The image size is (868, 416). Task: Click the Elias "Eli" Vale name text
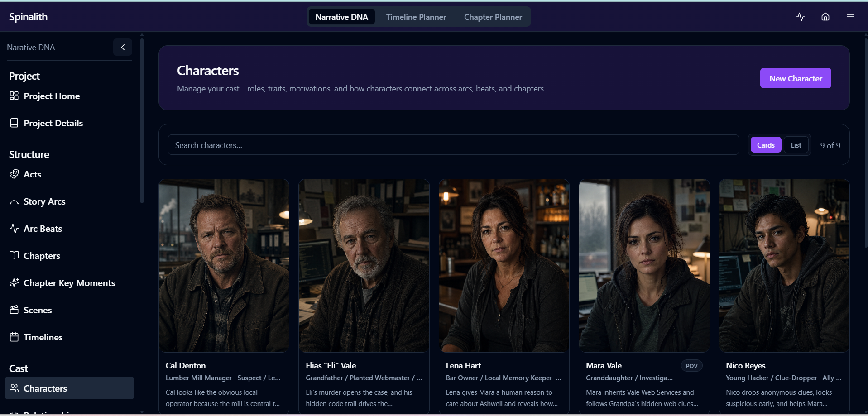(331, 365)
